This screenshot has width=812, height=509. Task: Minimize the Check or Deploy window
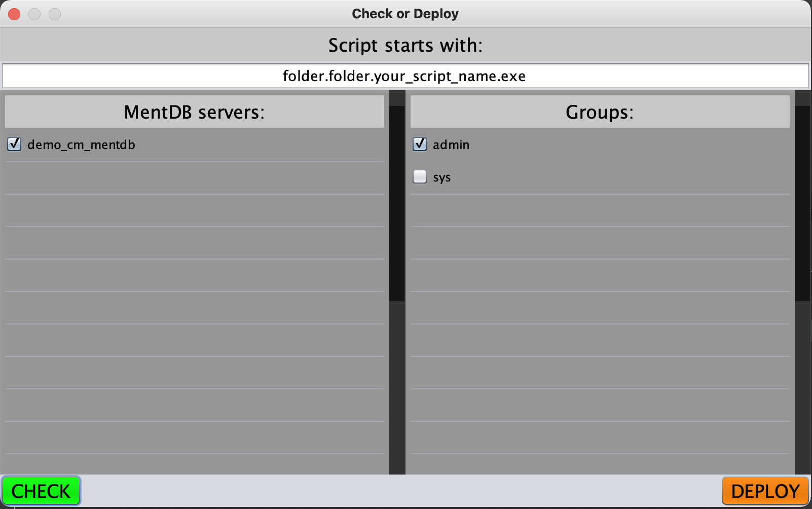[34, 14]
